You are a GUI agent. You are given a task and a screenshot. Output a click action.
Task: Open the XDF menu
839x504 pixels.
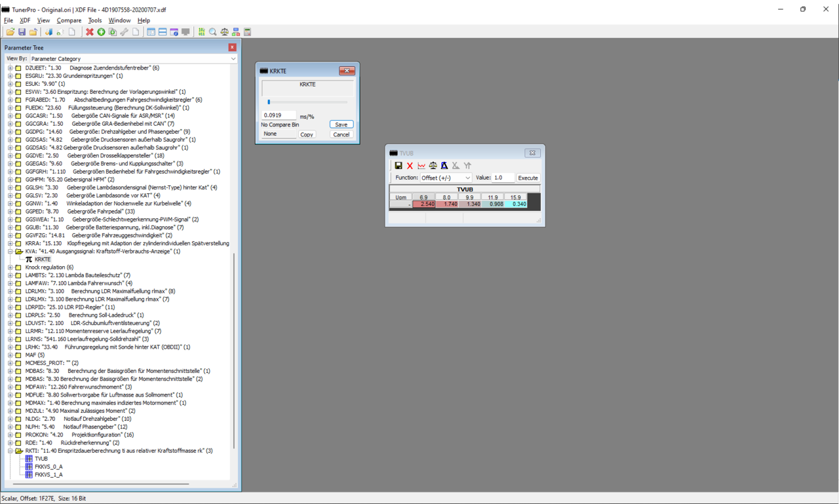click(25, 20)
